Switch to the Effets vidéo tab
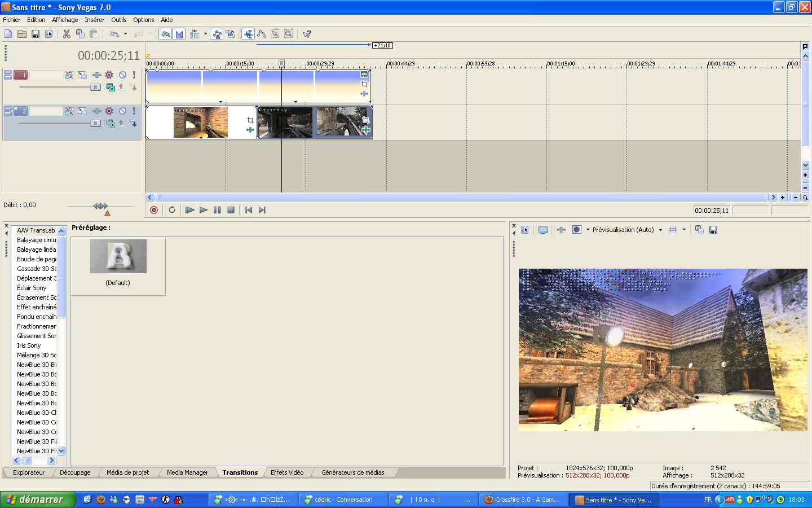The width and height of the screenshot is (812, 508). coord(287,472)
